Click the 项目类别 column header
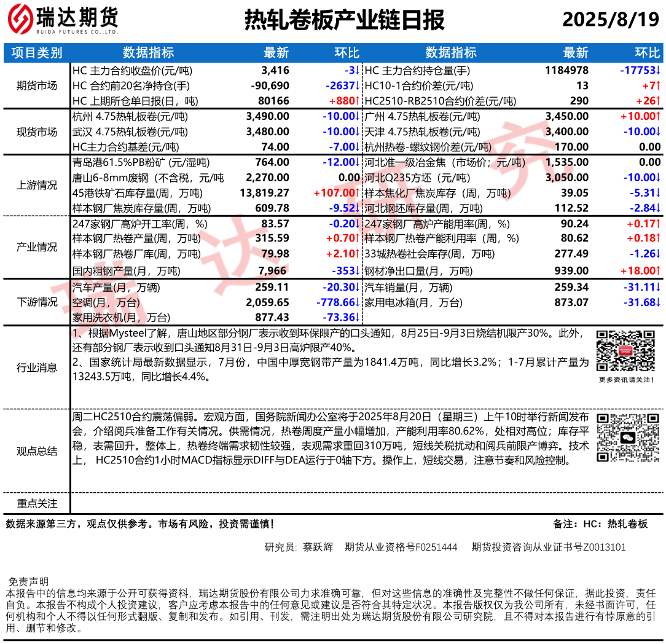666x644 pixels. 37,53
